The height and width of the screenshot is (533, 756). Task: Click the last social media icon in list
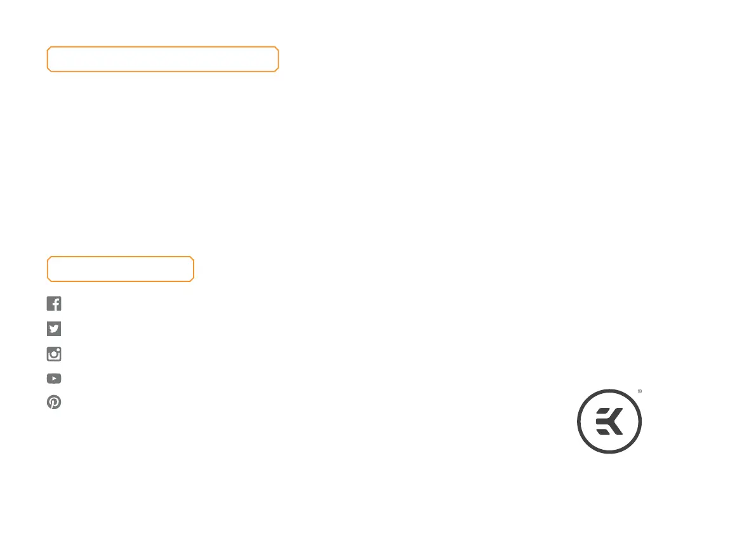pyautogui.click(x=54, y=403)
